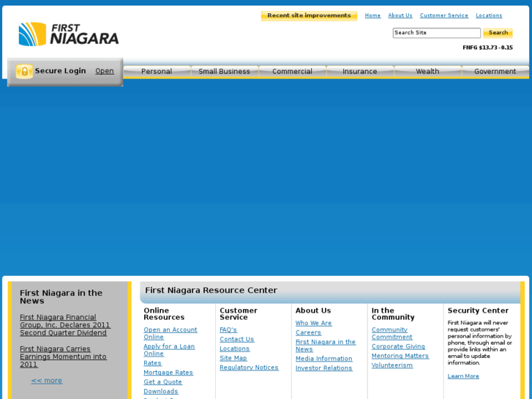Open Earnings Momentum into 2011 article
Image resolution: width=532 pixels, height=399 pixels.
click(63, 357)
